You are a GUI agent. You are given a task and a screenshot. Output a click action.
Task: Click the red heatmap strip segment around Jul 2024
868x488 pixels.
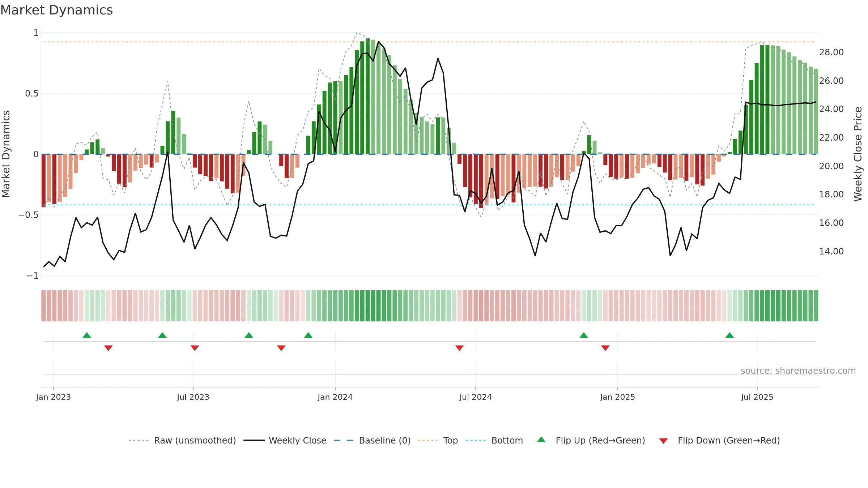click(476, 306)
